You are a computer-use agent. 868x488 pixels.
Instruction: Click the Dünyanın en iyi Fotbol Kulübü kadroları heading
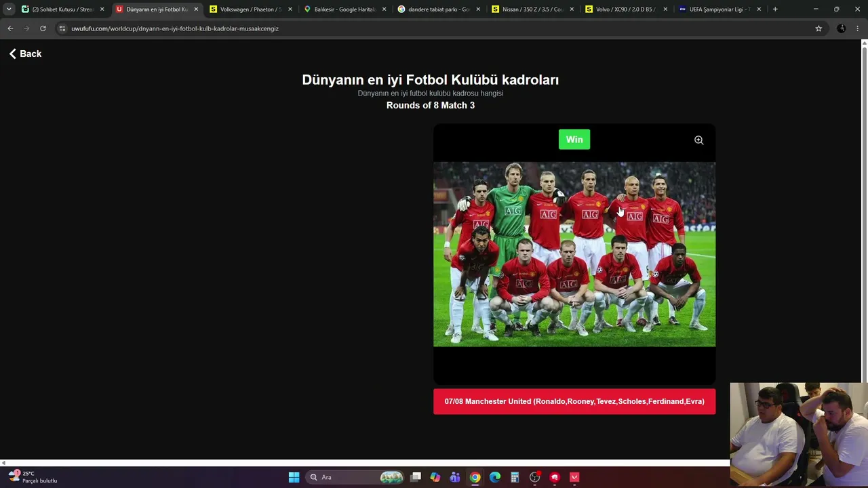click(431, 79)
